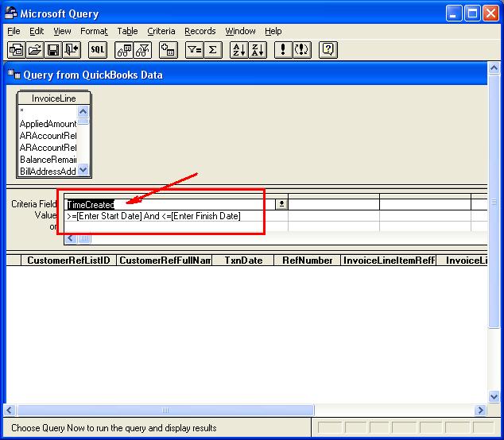Click the Cycle Through Totals sigma icon
The width and height of the screenshot is (504, 440).
click(213, 50)
